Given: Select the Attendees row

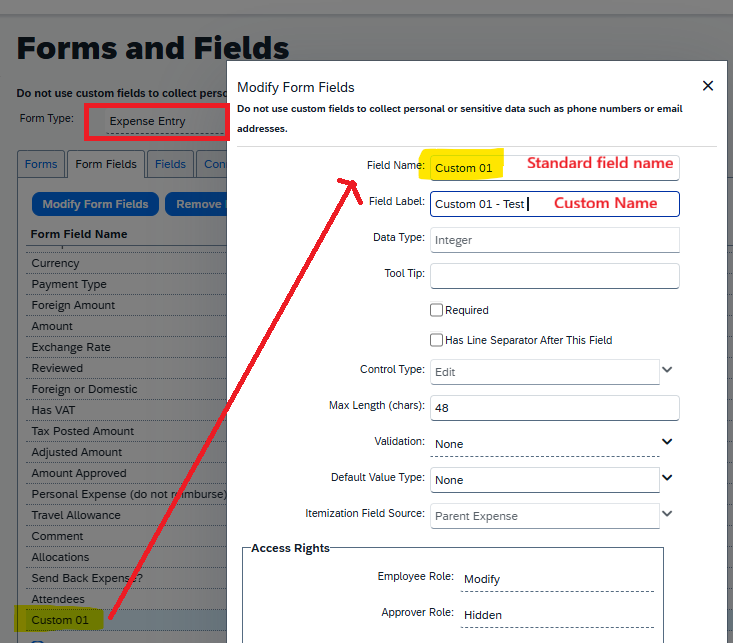Looking at the screenshot, I should pyautogui.click(x=126, y=600).
